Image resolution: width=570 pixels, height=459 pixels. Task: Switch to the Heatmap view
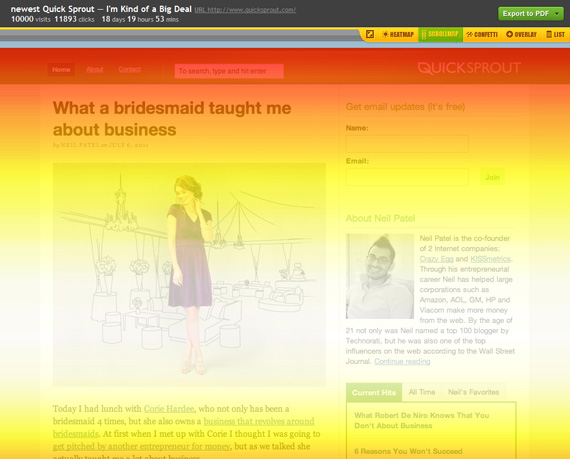tap(398, 35)
